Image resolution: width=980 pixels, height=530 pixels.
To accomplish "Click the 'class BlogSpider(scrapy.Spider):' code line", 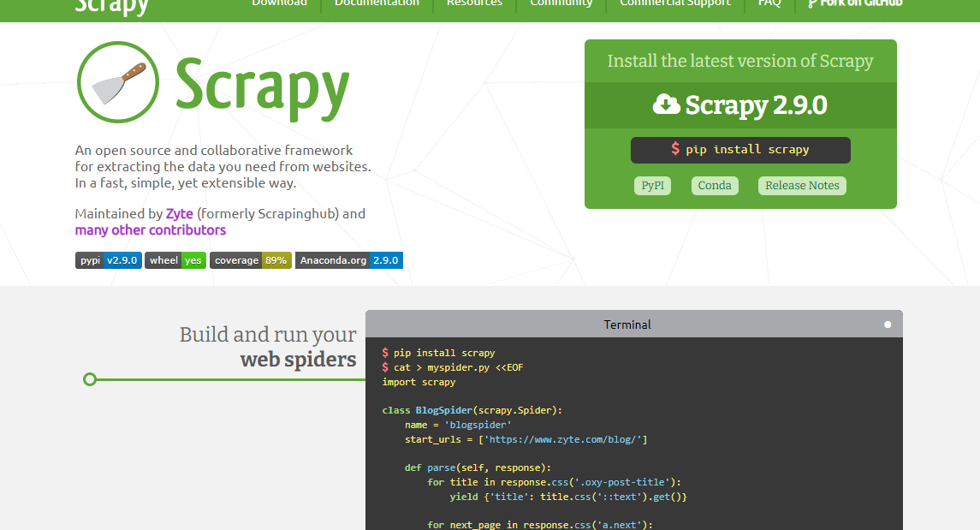I will click(x=472, y=411).
